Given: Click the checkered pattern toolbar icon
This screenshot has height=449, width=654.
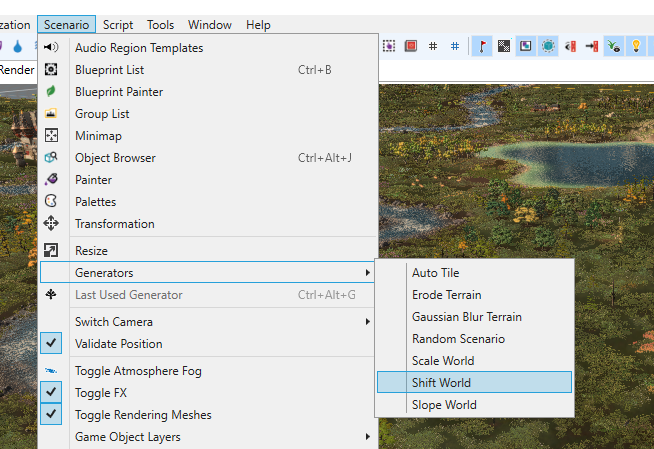Looking at the screenshot, I should (504, 46).
